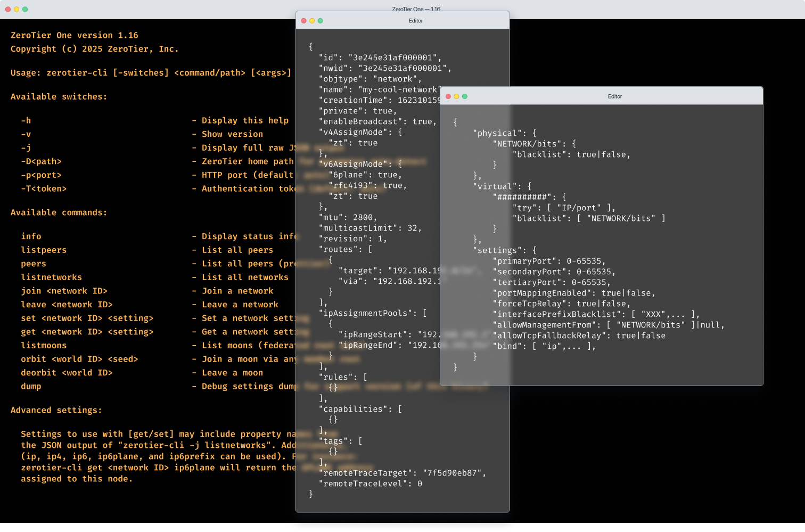Minimize the ZeroTier One terminal window
805x532 pixels.
17,9
